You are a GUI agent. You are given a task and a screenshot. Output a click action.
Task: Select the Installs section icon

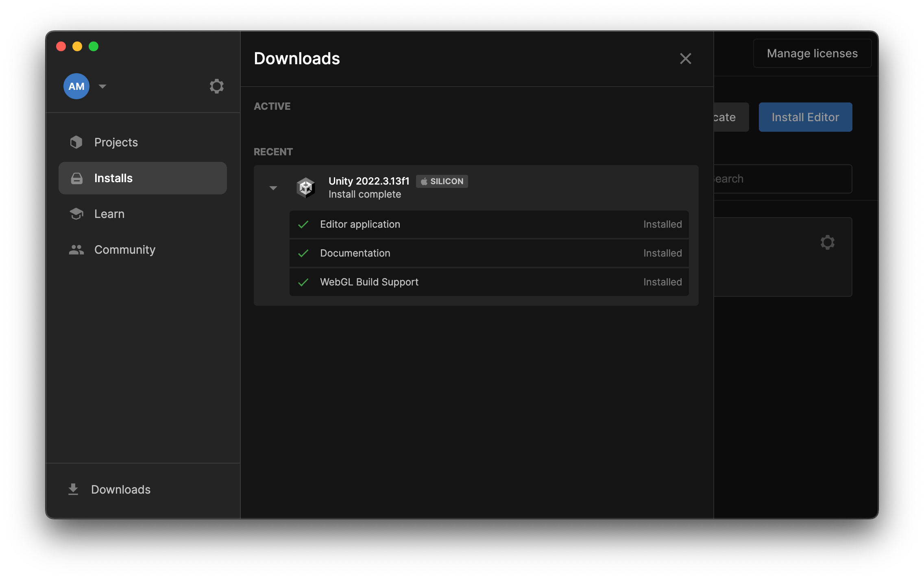76,178
